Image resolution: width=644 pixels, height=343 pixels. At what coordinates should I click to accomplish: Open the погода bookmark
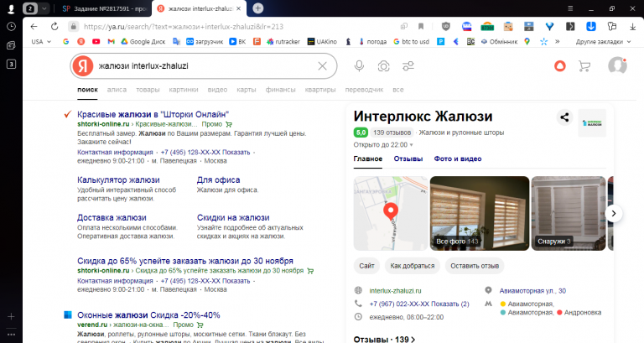(372, 41)
